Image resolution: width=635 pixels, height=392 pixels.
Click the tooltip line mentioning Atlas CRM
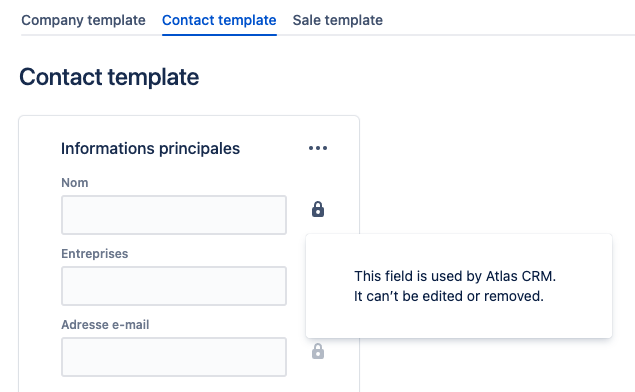tap(455, 276)
